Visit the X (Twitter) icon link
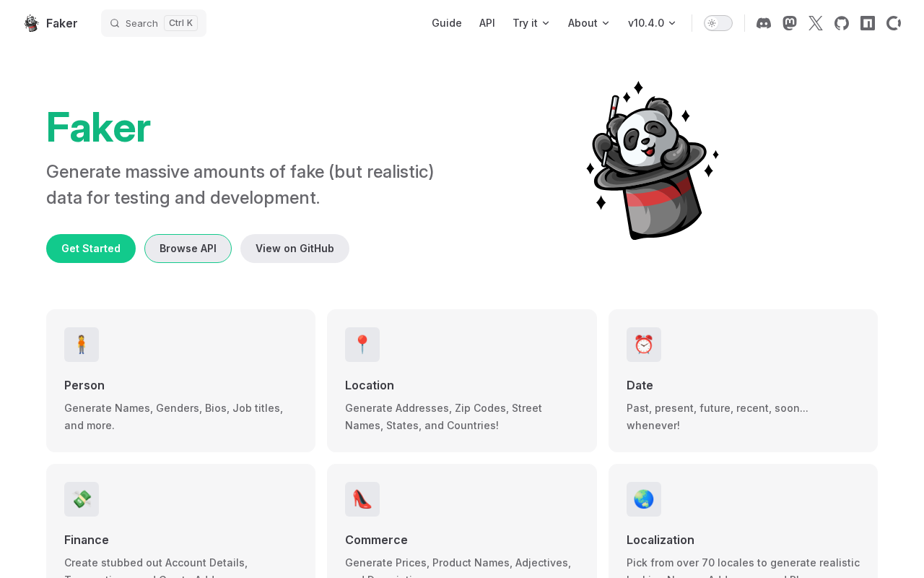The width and height of the screenshot is (924, 578). pos(816,23)
